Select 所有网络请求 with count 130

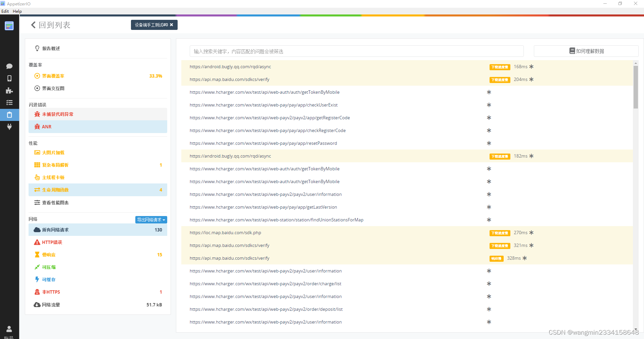tap(98, 230)
